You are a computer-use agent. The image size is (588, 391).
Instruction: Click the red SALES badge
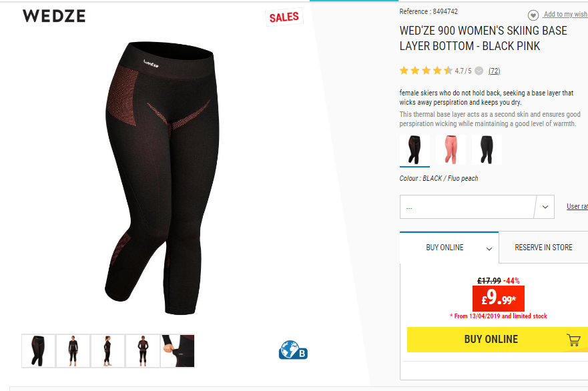[284, 17]
